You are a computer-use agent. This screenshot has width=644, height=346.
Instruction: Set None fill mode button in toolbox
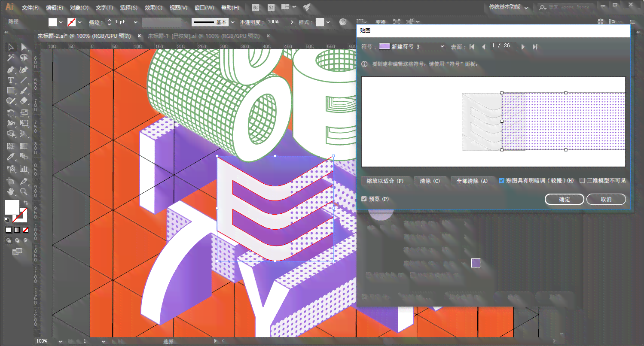pyautogui.click(x=26, y=230)
